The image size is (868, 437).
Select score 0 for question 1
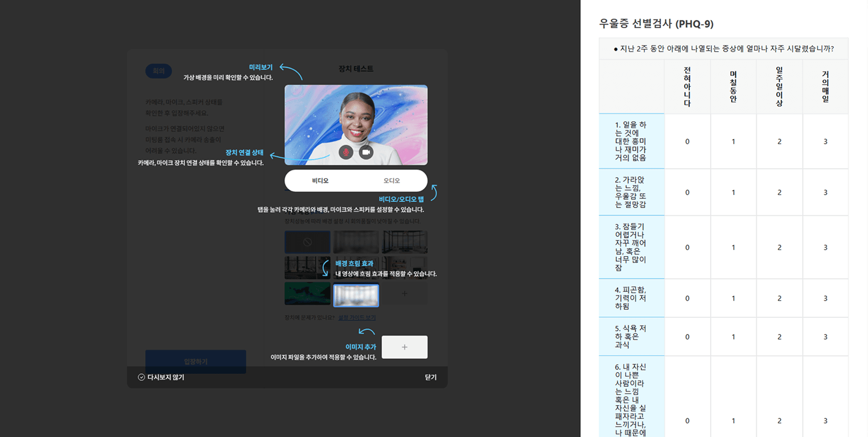pos(687,142)
